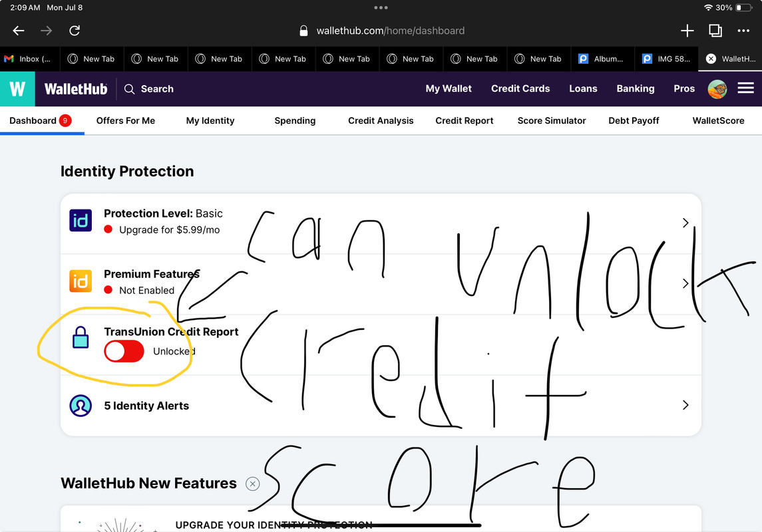Open Credit Cards in top navigation

click(520, 88)
